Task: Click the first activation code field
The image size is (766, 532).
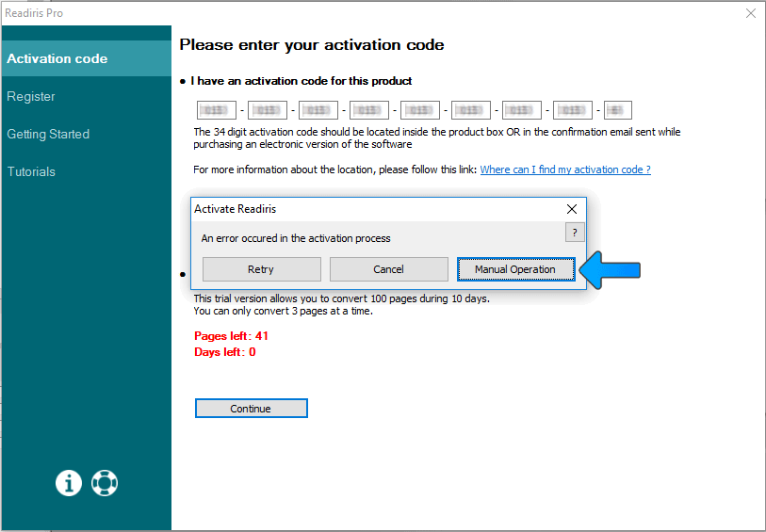Action: [217, 110]
